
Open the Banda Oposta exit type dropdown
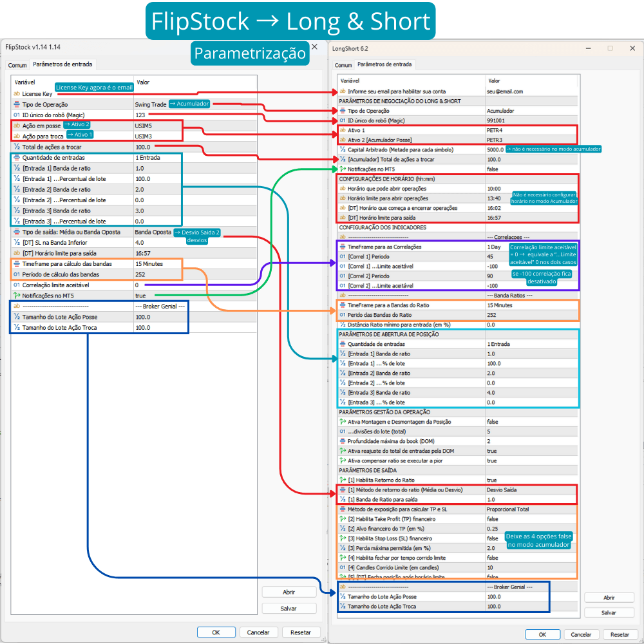(x=153, y=232)
